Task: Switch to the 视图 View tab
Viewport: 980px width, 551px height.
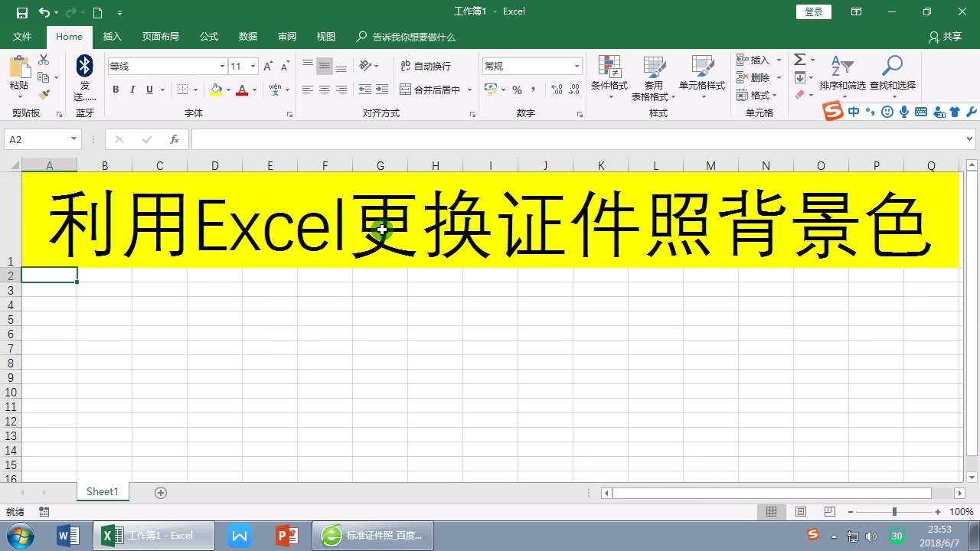Action: point(326,37)
